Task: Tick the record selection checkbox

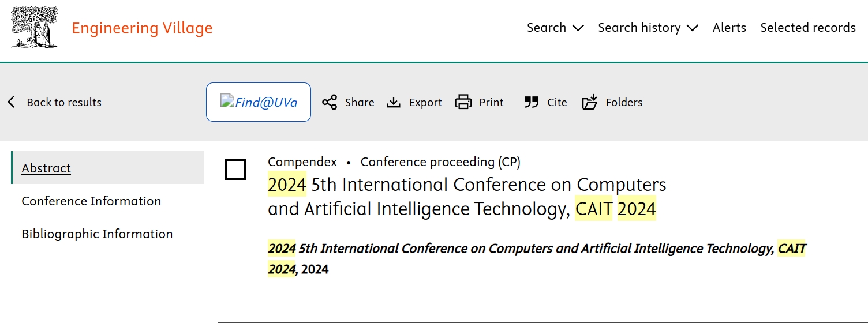Action: [235, 170]
